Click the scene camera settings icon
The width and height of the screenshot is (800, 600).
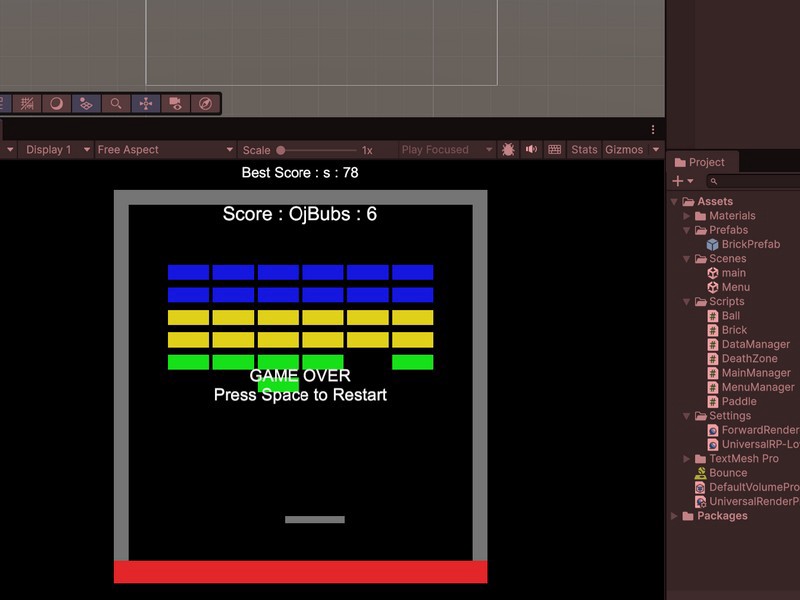click(175, 103)
